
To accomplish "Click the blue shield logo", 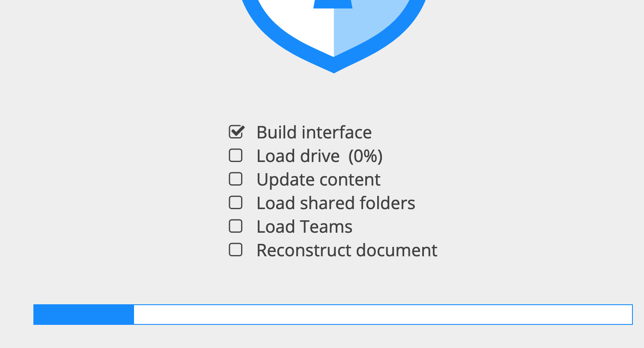I will [334, 26].
